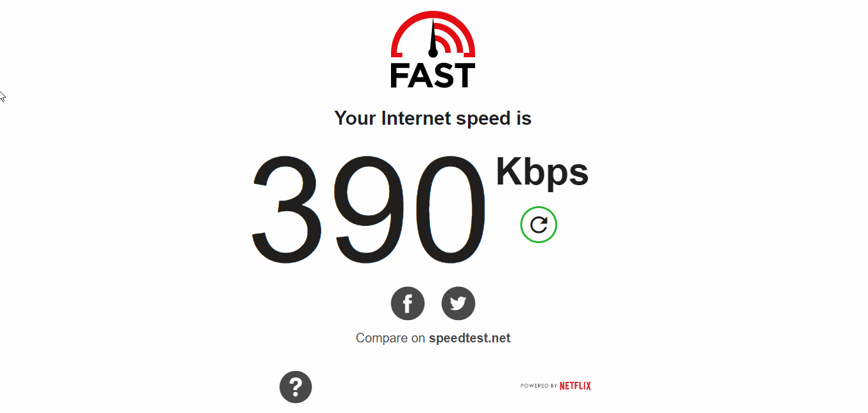Image resolution: width=868 pixels, height=413 pixels.
Task: Click the black FAST wordmark
Action: tap(433, 75)
